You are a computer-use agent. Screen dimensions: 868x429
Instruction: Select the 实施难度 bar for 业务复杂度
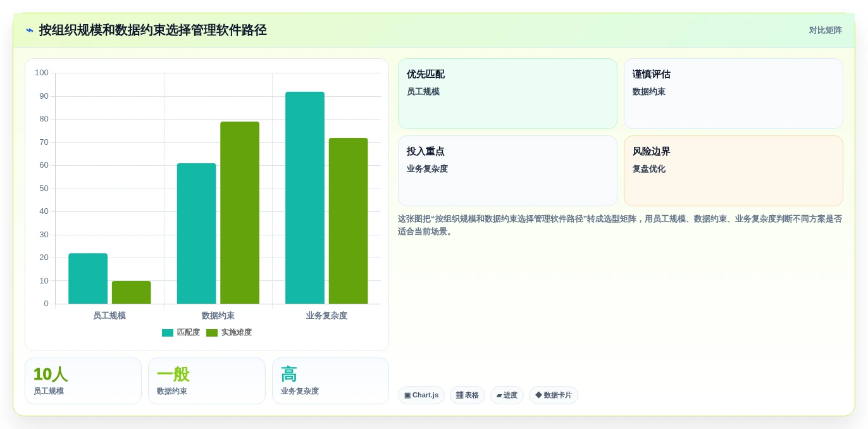348,221
